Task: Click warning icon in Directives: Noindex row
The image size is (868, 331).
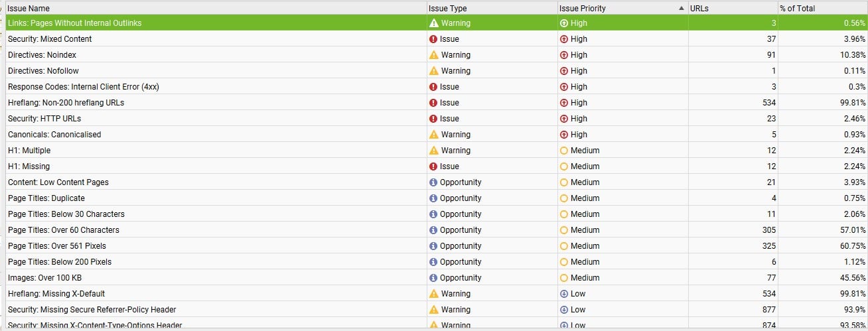Action: coord(433,55)
